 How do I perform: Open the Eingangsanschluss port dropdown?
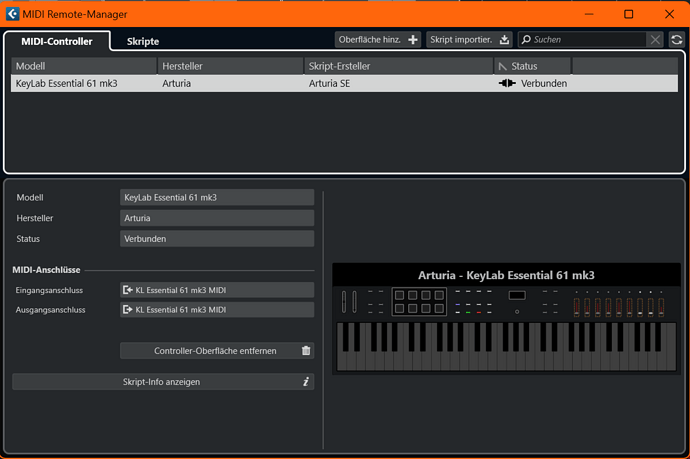pyautogui.click(x=217, y=290)
